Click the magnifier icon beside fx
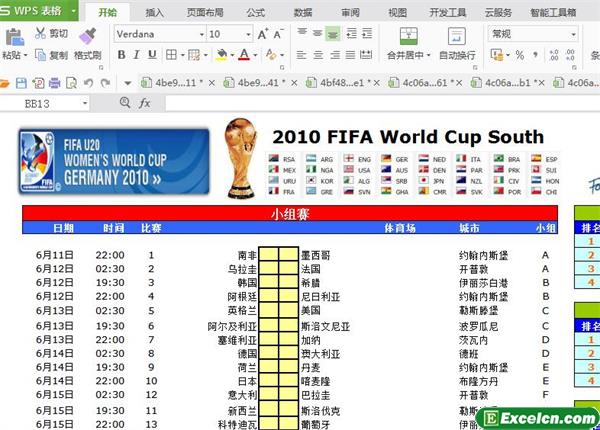Image resolution: width=600 pixels, height=430 pixels. tap(125, 102)
